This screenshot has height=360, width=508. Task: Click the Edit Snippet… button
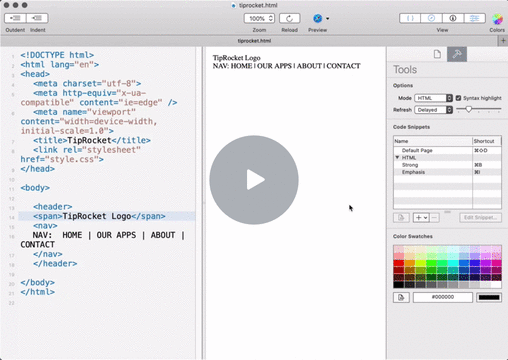pos(480,218)
